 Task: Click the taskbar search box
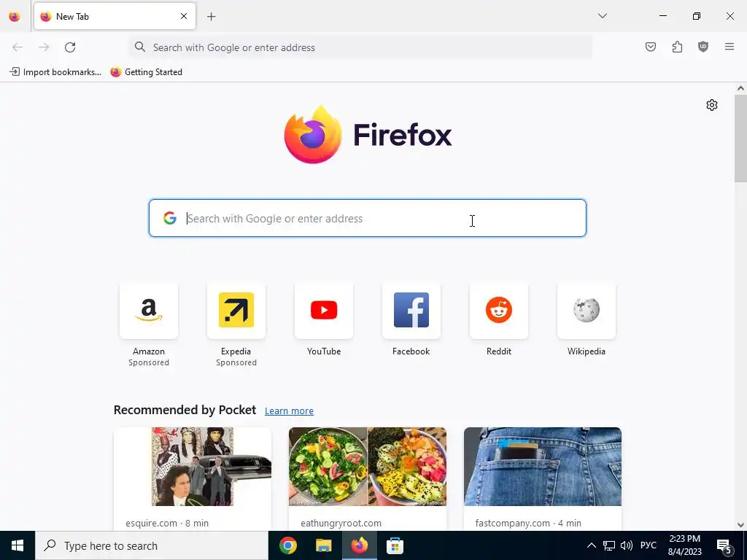152,545
